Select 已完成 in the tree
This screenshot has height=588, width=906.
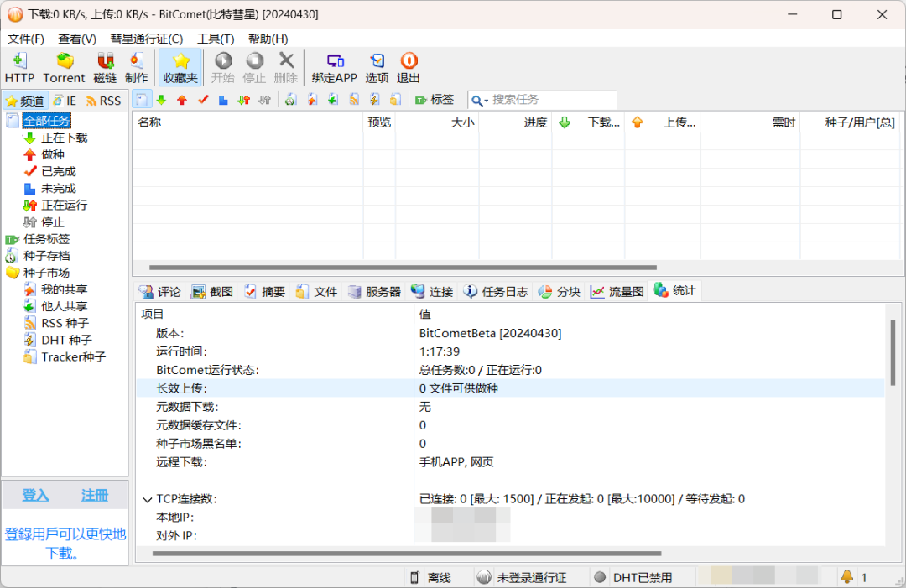(59, 172)
